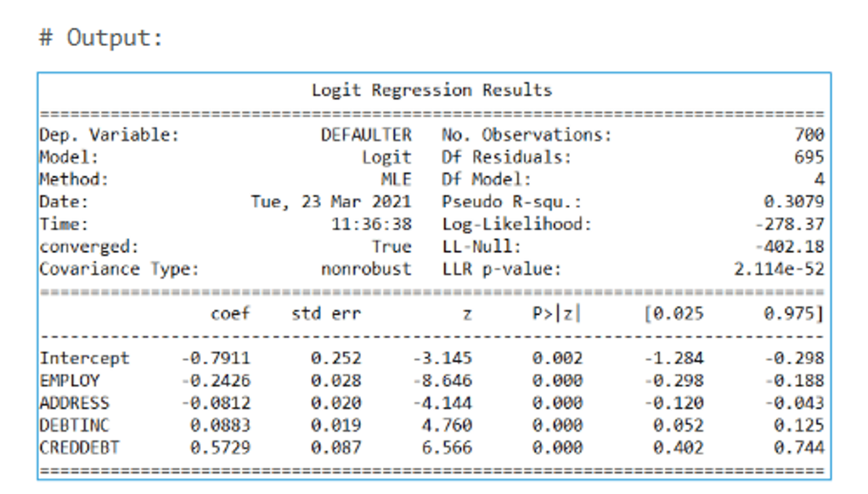Viewport: 868px width, 494px height.
Task: Click the EMPLOY z value -8.646
Action: click(442, 381)
